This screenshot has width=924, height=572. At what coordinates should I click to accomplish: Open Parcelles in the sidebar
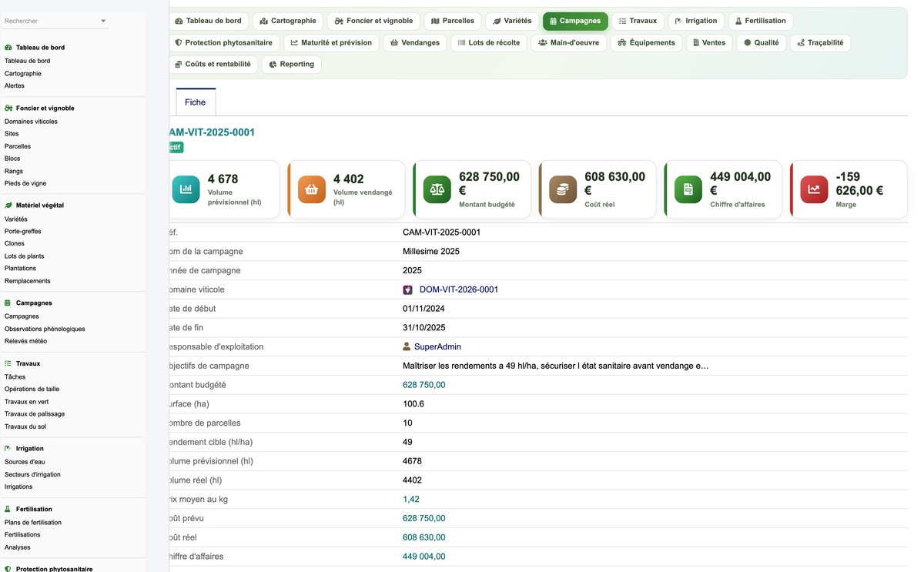(18, 146)
